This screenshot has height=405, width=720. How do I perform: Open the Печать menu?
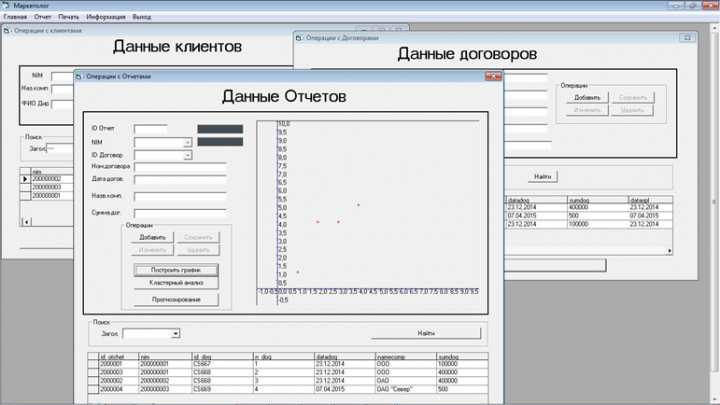pyautogui.click(x=68, y=17)
